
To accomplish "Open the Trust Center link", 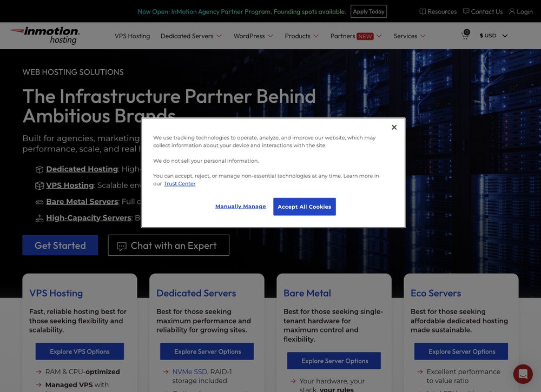I will 180,184.
